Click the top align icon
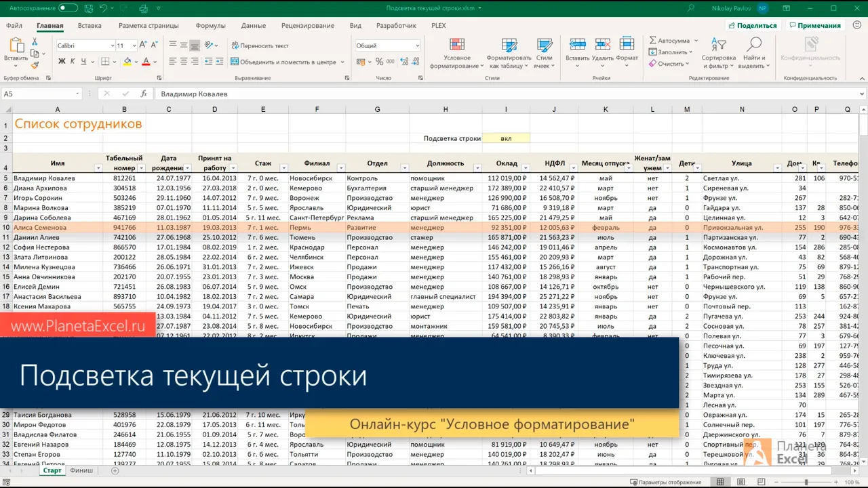 coord(173,45)
